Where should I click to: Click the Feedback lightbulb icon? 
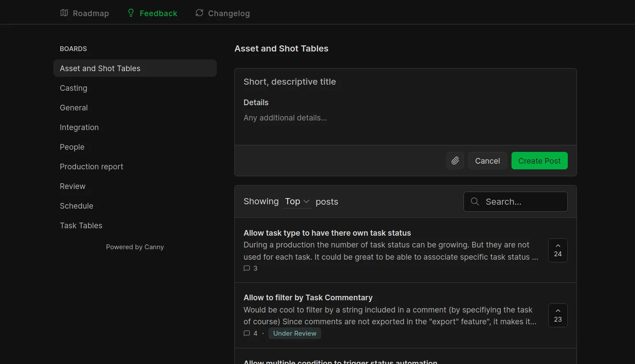(130, 13)
